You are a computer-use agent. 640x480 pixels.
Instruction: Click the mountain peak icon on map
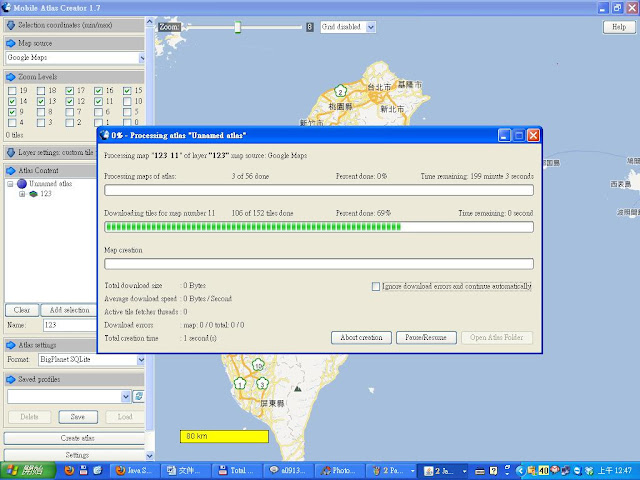298,389
